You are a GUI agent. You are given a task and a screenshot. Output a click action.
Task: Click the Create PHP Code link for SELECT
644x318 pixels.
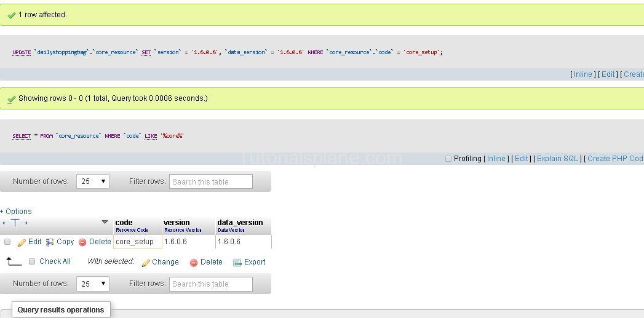[x=615, y=159]
